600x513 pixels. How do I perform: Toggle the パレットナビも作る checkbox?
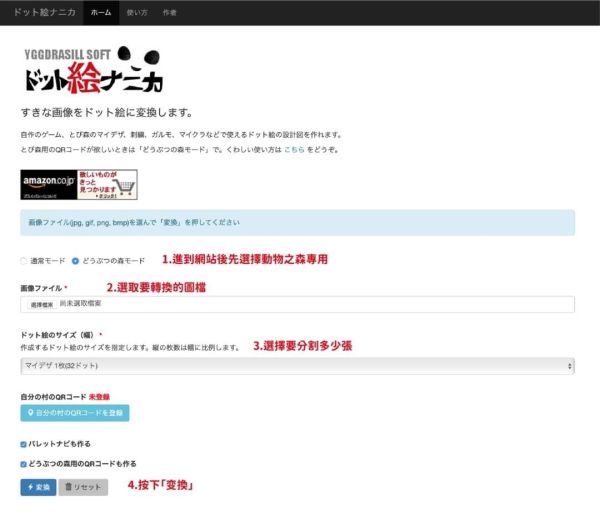coord(23,444)
